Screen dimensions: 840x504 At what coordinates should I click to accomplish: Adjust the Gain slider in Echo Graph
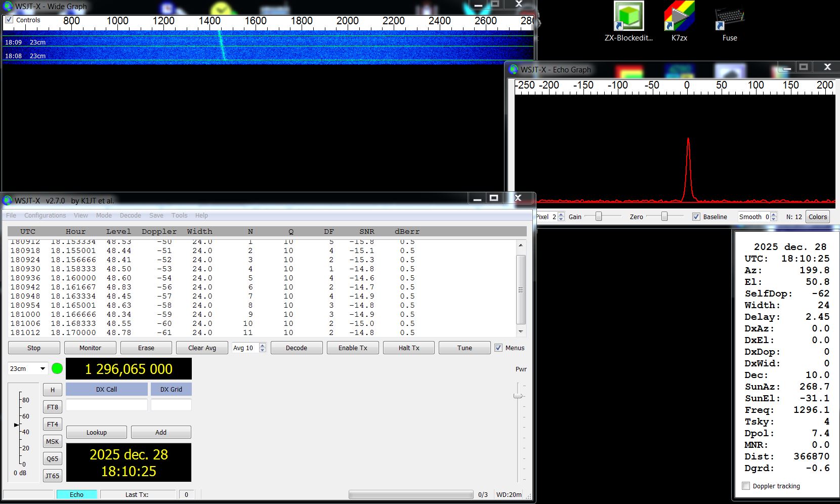point(599,217)
